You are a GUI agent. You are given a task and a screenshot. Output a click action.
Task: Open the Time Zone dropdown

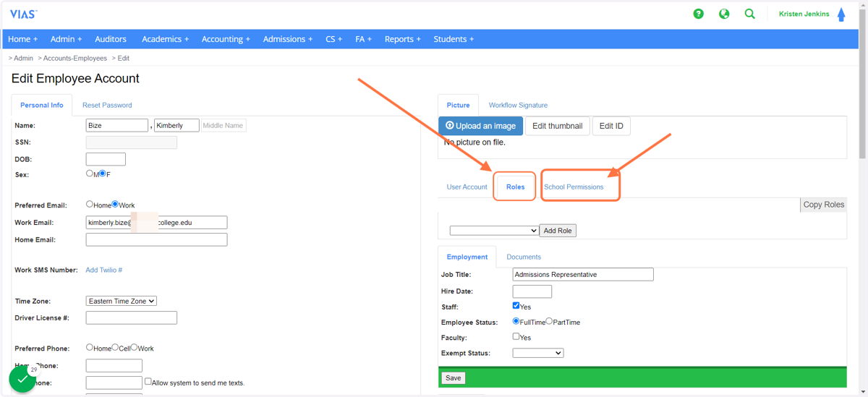click(x=122, y=301)
